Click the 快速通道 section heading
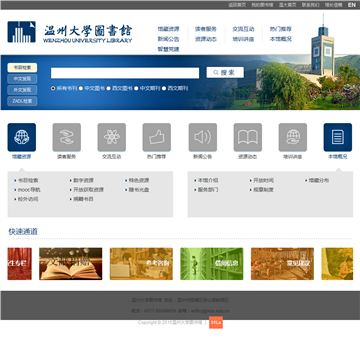This screenshot has width=360, height=360. (x=23, y=232)
